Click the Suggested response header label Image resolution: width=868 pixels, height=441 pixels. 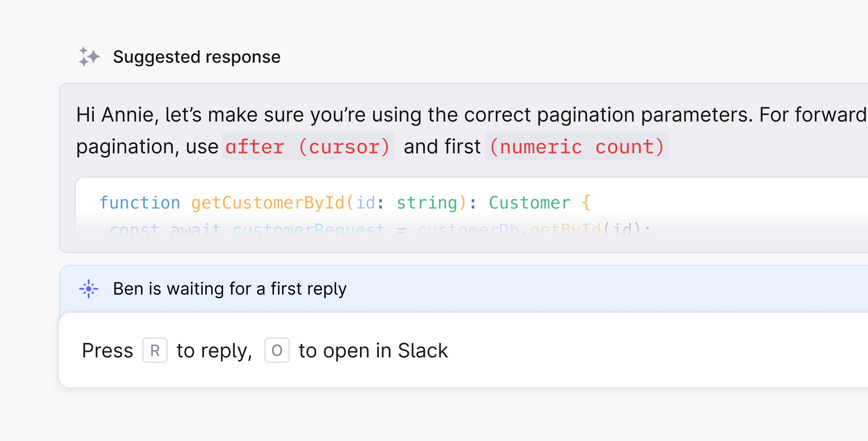pyautogui.click(x=197, y=56)
